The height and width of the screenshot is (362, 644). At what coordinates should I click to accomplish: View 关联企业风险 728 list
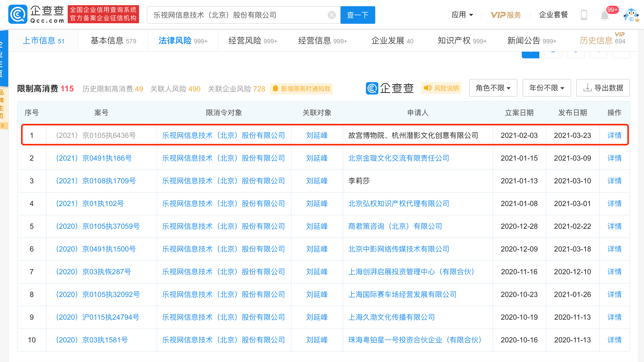[236, 89]
